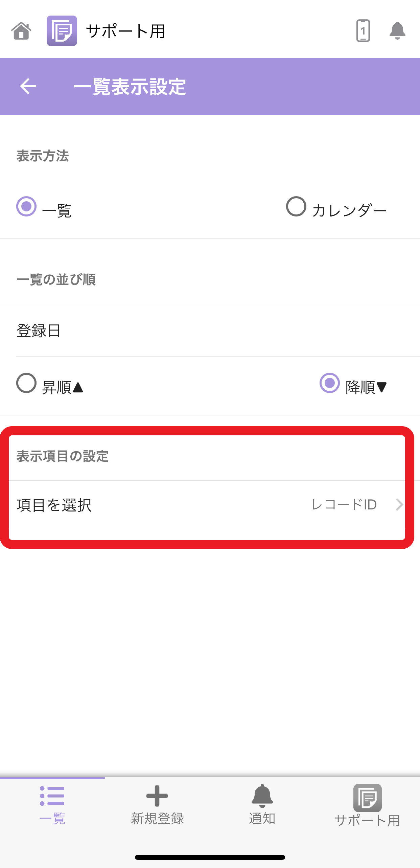Select the カレンダー radio button

[x=296, y=206]
